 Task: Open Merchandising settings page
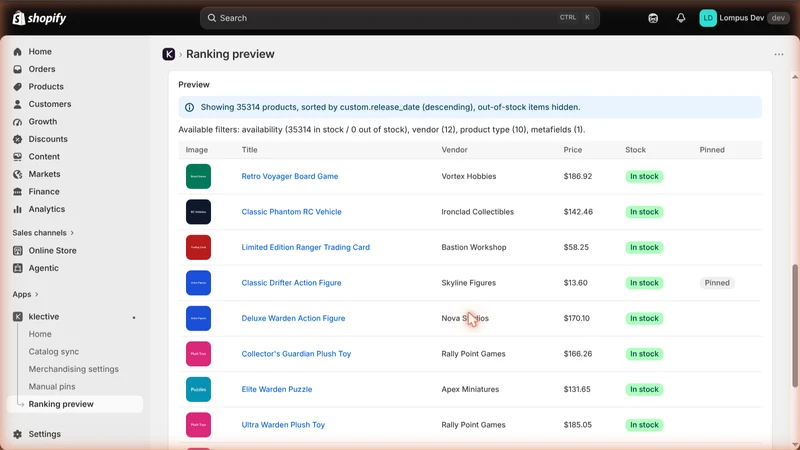point(73,369)
